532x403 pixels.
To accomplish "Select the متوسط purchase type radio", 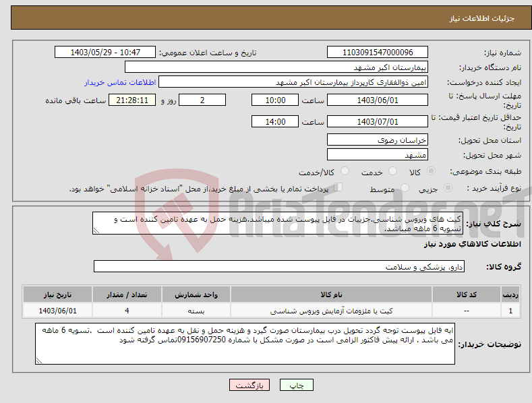I will [405, 187].
